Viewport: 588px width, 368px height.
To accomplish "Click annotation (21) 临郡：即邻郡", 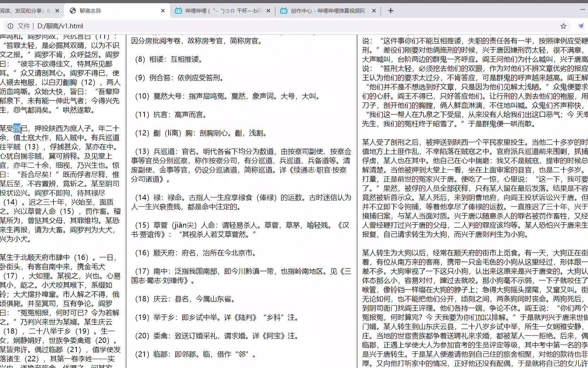I will point(195,354).
